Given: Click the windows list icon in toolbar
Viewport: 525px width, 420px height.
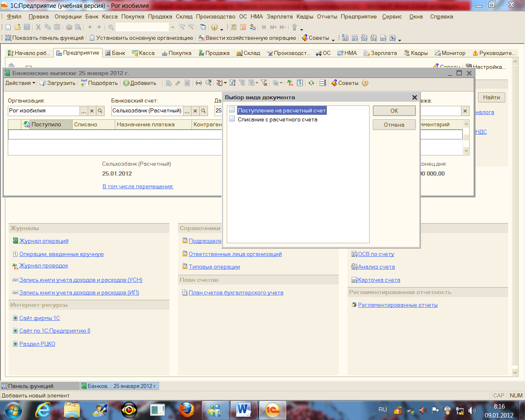Looking at the screenshot, I should click(x=203, y=27).
